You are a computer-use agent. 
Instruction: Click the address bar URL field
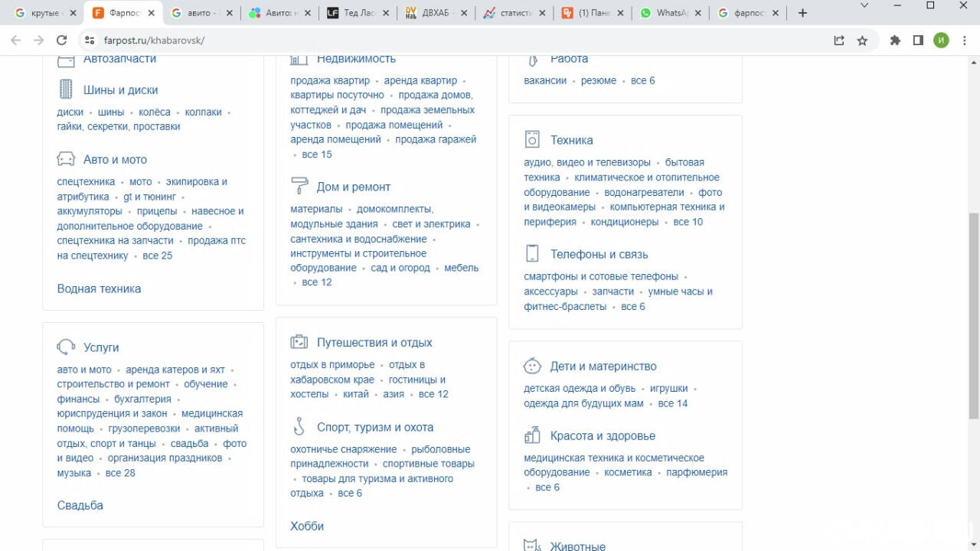(x=459, y=41)
